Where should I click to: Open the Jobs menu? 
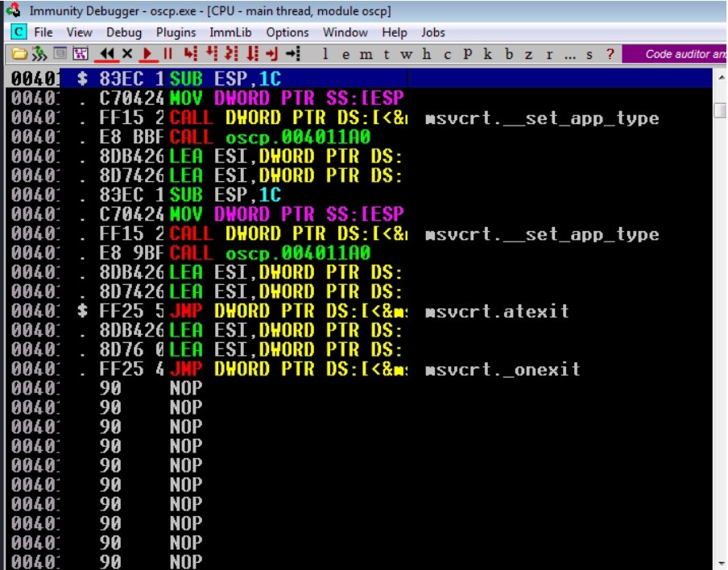[433, 32]
